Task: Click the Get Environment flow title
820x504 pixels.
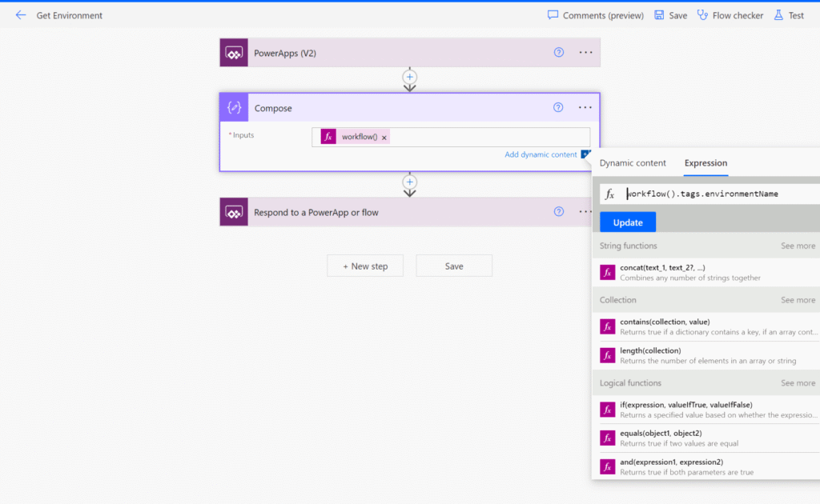Action: [x=69, y=15]
